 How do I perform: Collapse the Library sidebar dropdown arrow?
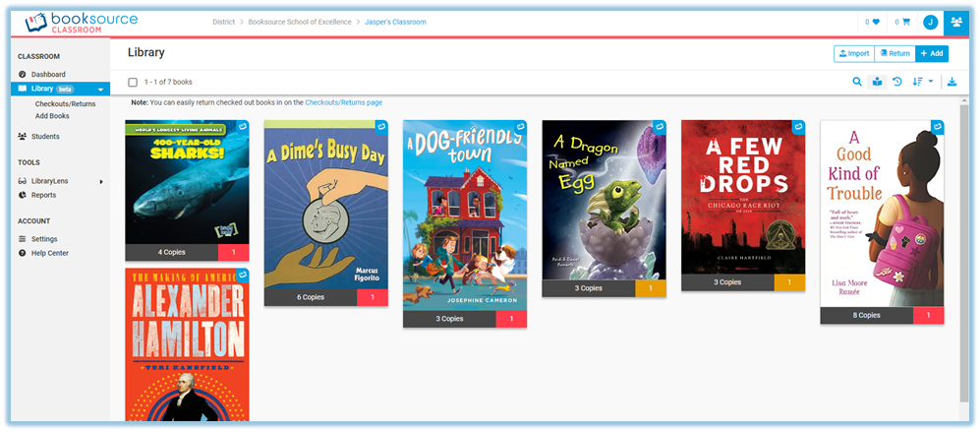point(100,89)
